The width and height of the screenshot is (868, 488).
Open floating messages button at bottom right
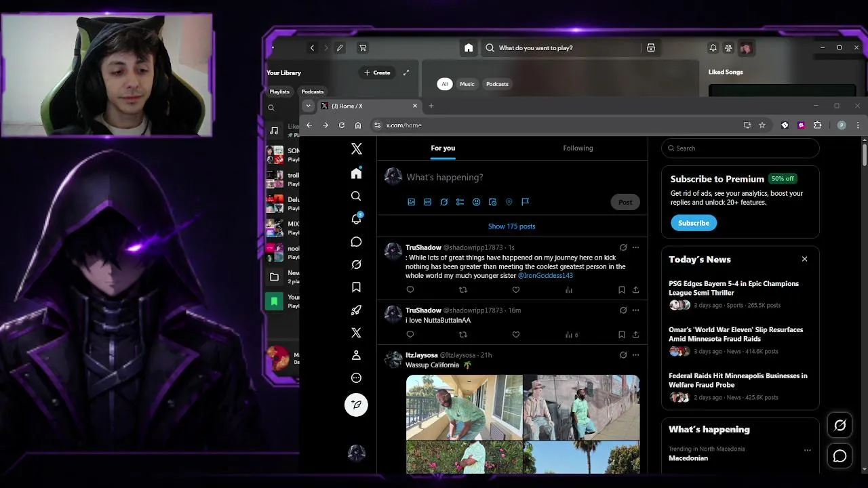pos(840,456)
